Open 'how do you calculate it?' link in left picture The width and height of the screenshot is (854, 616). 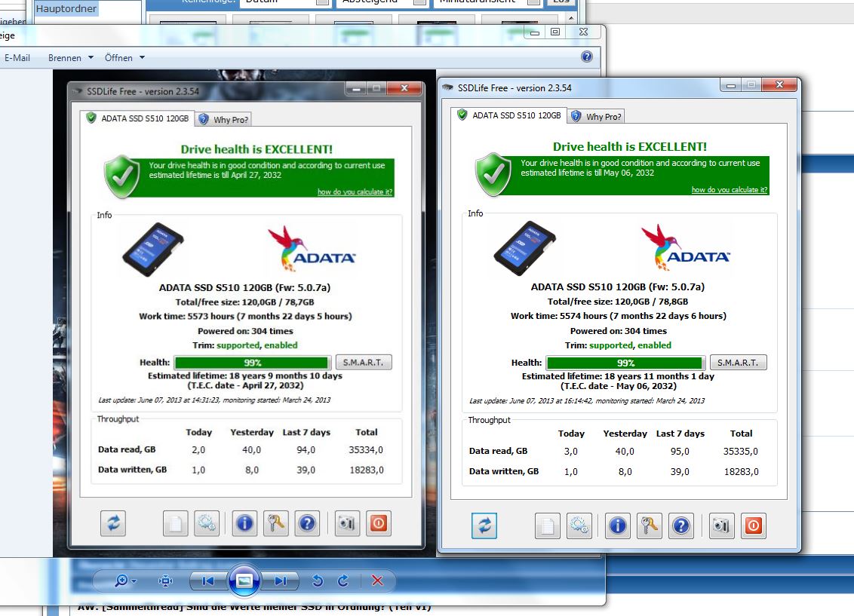point(355,192)
